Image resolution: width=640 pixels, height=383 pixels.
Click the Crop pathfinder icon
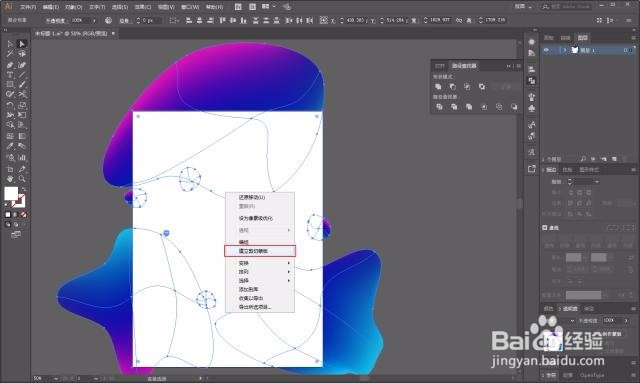pos(484,107)
